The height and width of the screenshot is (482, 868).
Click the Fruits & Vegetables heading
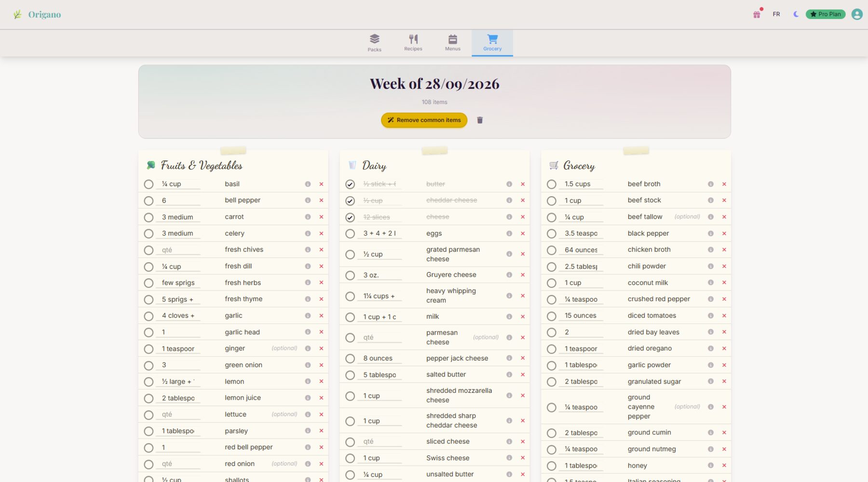(201, 165)
